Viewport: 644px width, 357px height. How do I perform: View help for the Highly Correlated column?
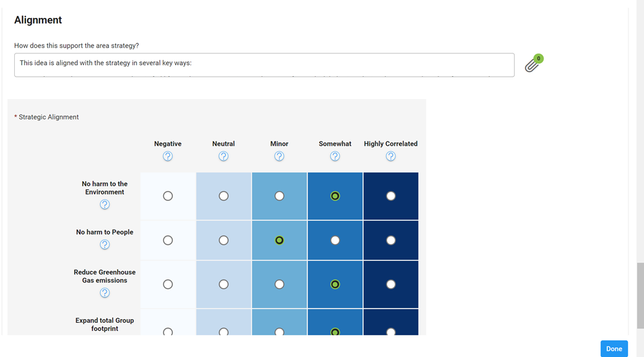point(391,156)
